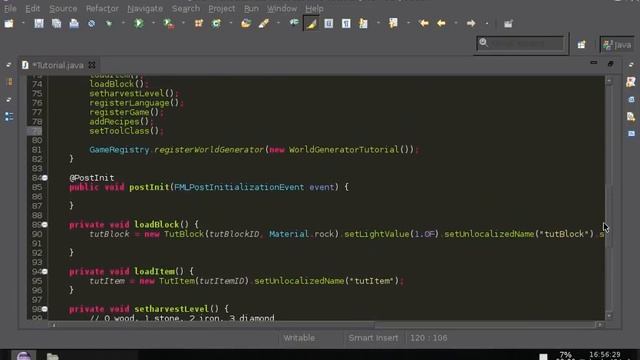Viewport: 640px width, 360px height.
Task: Click the editor vertical scrollbar
Action: [x=609, y=198]
